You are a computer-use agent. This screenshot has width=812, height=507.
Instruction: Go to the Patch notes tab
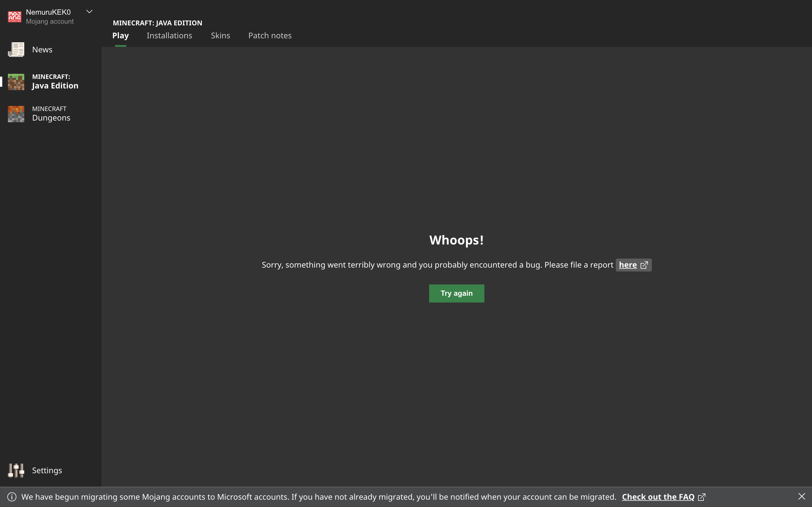[x=270, y=35]
